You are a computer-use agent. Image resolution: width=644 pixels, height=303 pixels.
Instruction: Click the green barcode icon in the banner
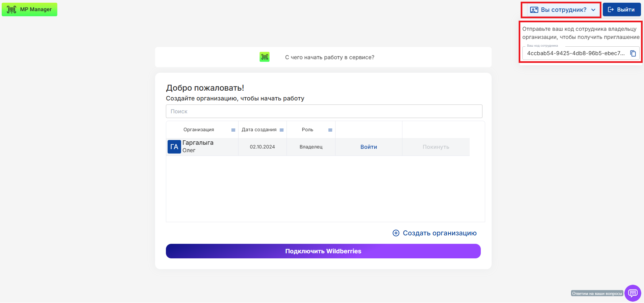tap(265, 57)
